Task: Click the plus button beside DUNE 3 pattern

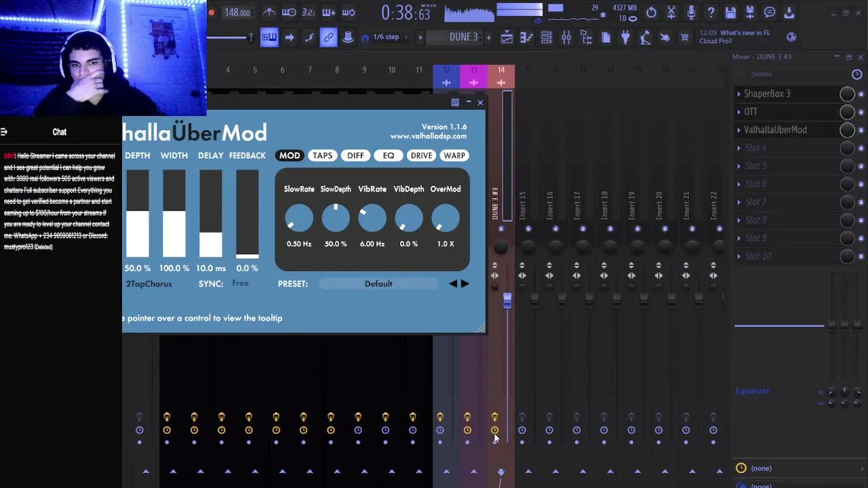Action: pyautogui.click(x=488, y=37)
